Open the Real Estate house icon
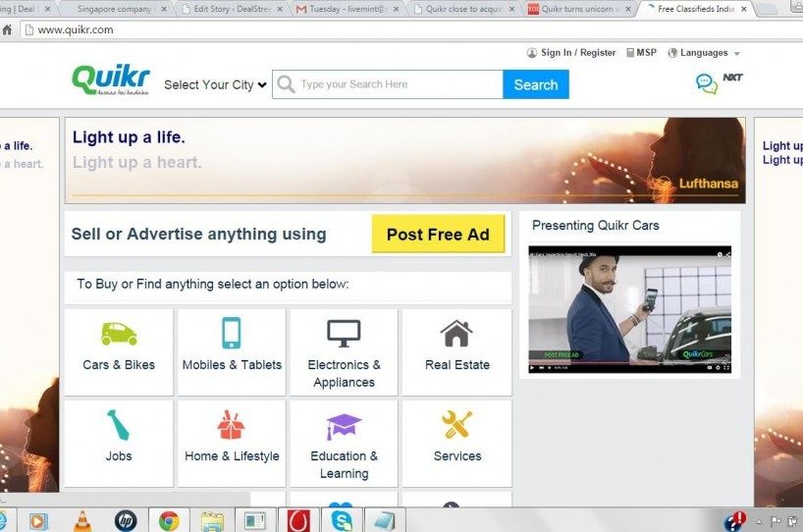 tap(456, 334)
